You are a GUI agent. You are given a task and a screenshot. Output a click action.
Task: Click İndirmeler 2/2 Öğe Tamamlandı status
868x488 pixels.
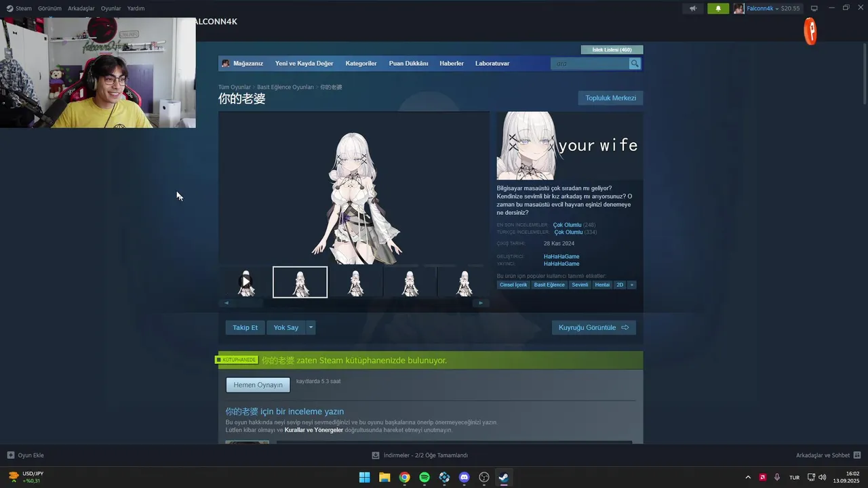[x=425, y=455]
